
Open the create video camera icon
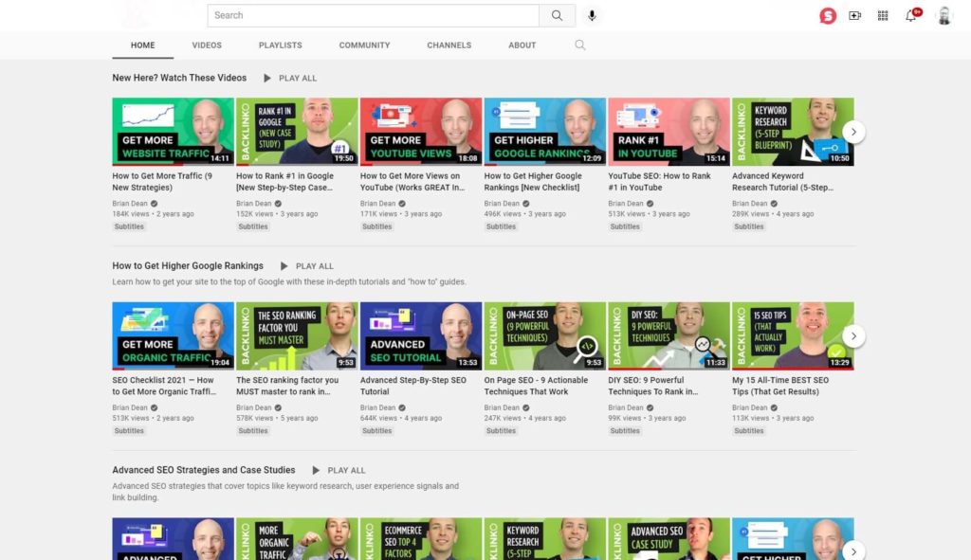[x=855, y=15]
